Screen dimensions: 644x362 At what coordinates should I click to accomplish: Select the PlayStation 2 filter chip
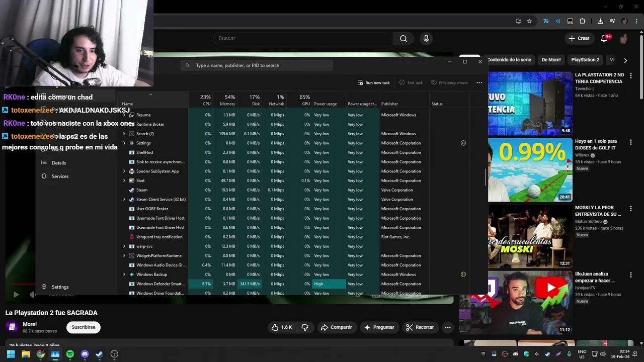click(585, 60)
